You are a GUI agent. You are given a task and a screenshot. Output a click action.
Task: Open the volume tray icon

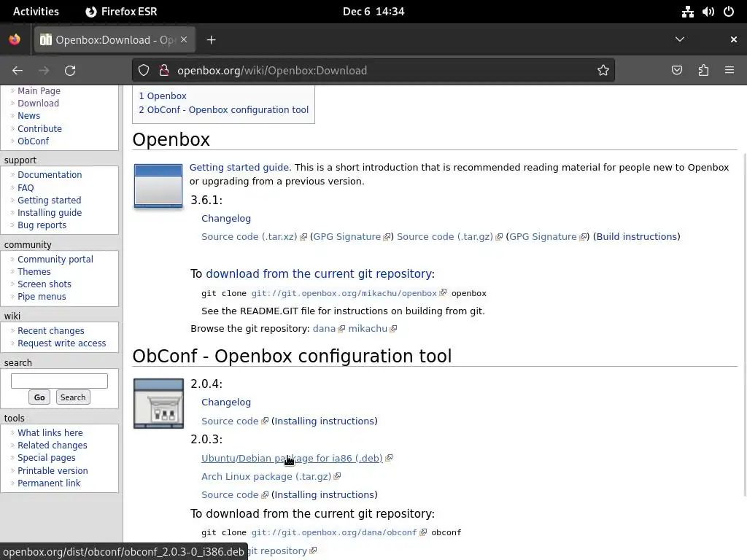(708, 12)
